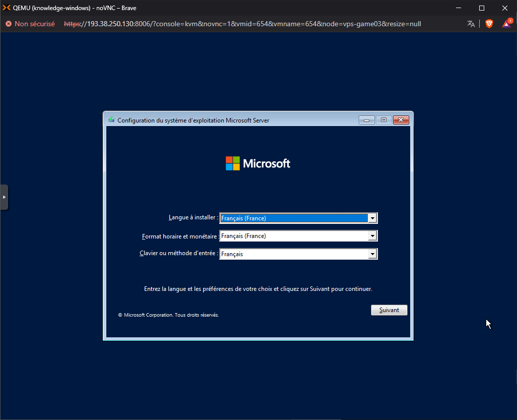Viewport: 517px width, 420px height.
Task: Open the Brave translate page icon
Action: tap(471, 24)
